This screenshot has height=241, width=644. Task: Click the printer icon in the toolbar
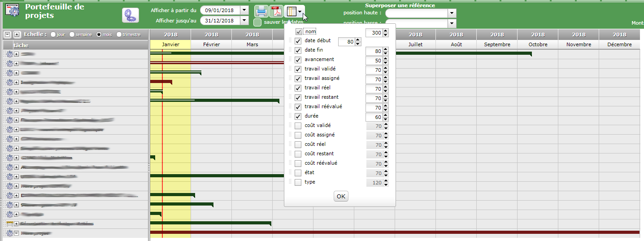click(x=261, y=11)
